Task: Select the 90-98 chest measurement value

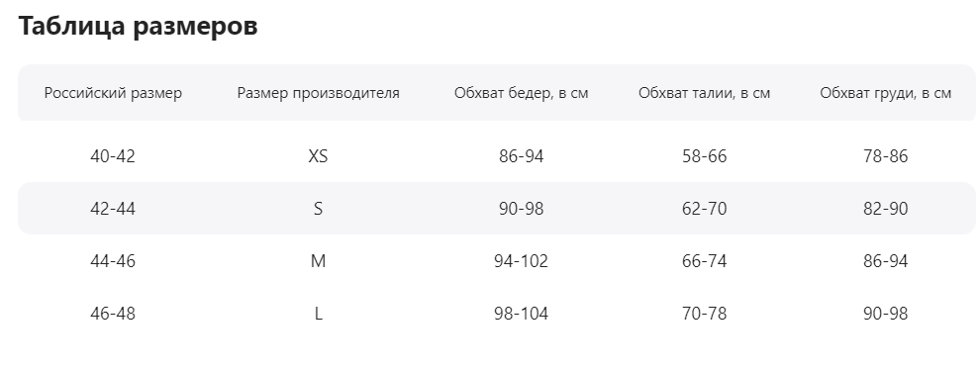Action: point(886,314)
